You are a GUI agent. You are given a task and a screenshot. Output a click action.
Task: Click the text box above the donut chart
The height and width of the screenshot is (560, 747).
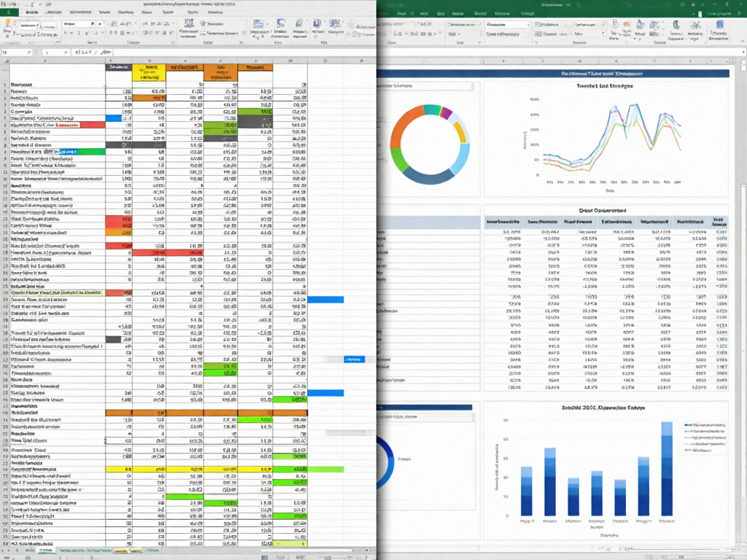425,86
